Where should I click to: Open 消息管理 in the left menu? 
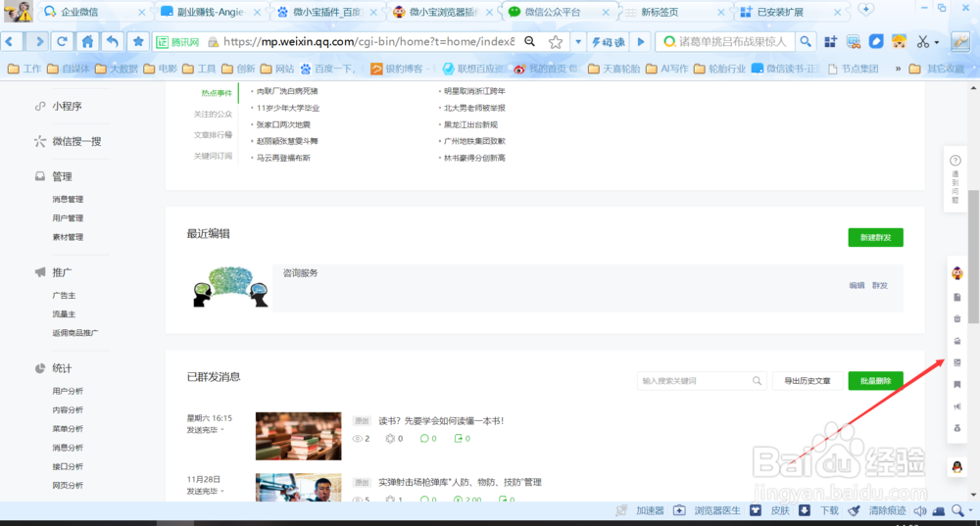68,199
